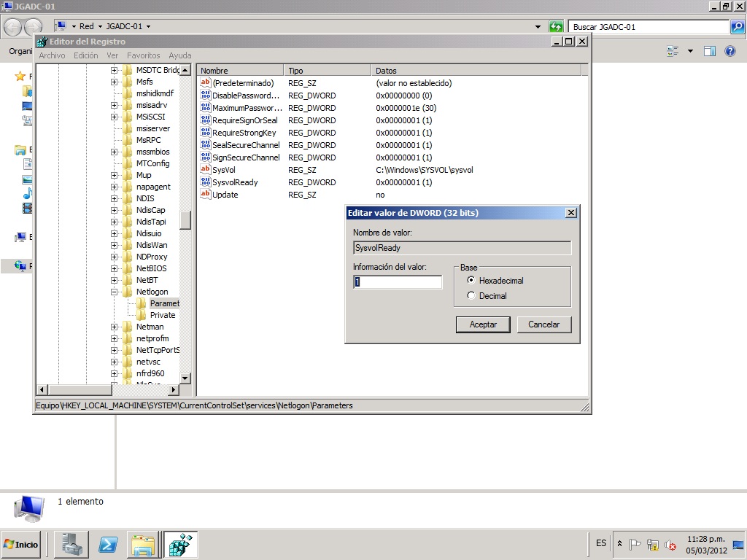Click the tree horizontal scroll left arrow
Image resolution: width=747 pixels, height=560 pixels.
point(42,389)
